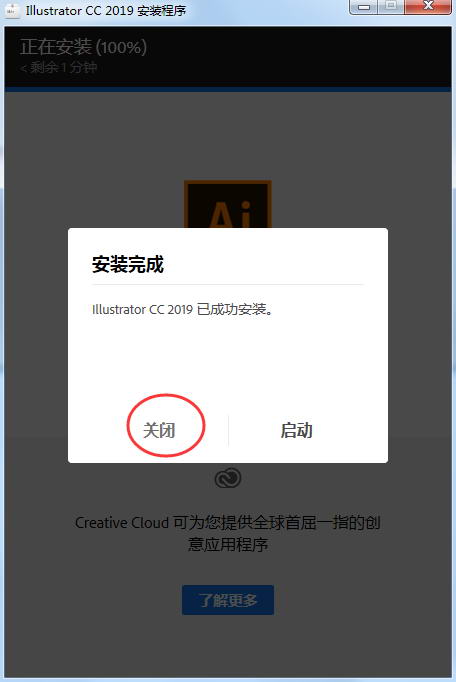Click the Illustrator CC 2019 安装程序 window title

tap(106, 10)
